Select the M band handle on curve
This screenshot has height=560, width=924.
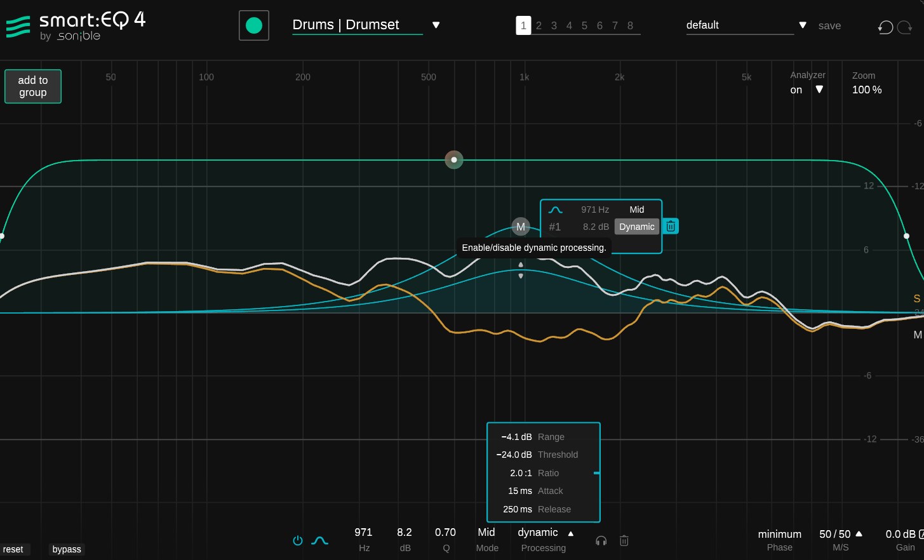click(521, 227)
